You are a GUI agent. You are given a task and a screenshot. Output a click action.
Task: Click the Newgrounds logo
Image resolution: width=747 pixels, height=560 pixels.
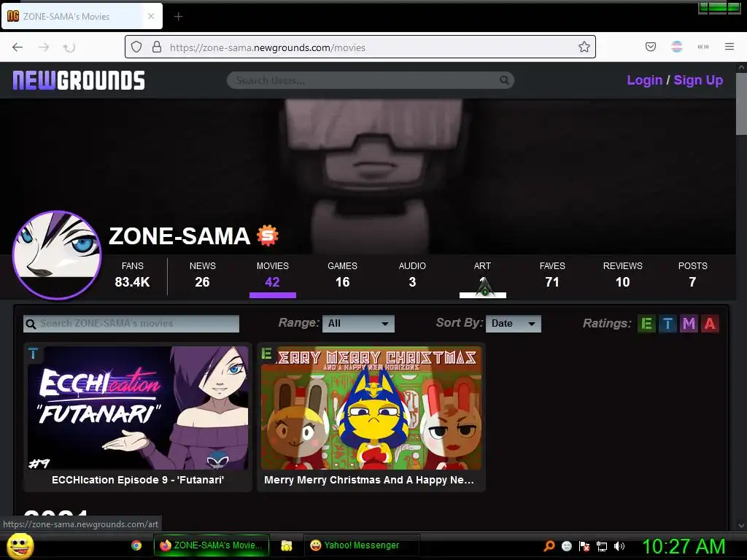click(79, 80)
